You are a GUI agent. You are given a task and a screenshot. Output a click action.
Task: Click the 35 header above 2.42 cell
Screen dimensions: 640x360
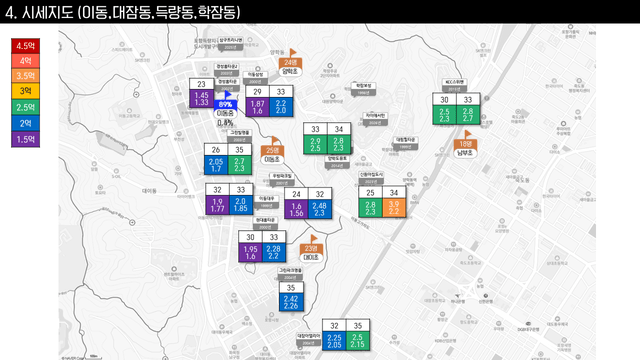(291, 288)
